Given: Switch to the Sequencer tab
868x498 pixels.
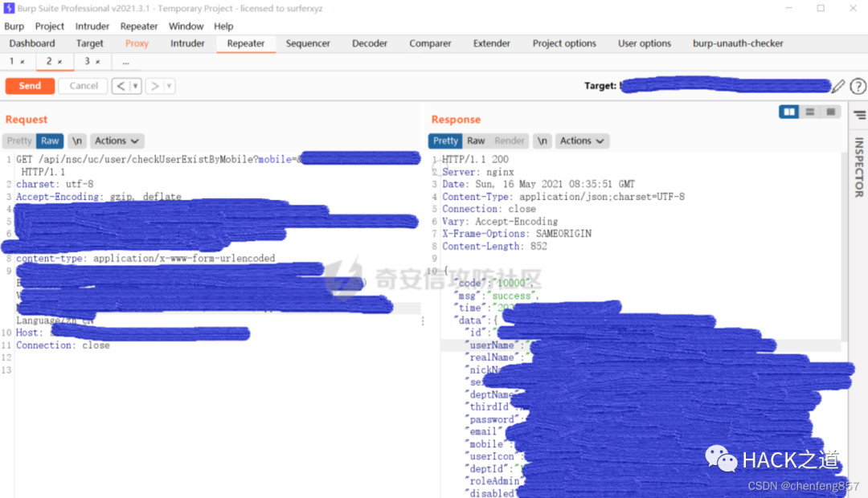Looking at the screenshot, I should point(308,43).
